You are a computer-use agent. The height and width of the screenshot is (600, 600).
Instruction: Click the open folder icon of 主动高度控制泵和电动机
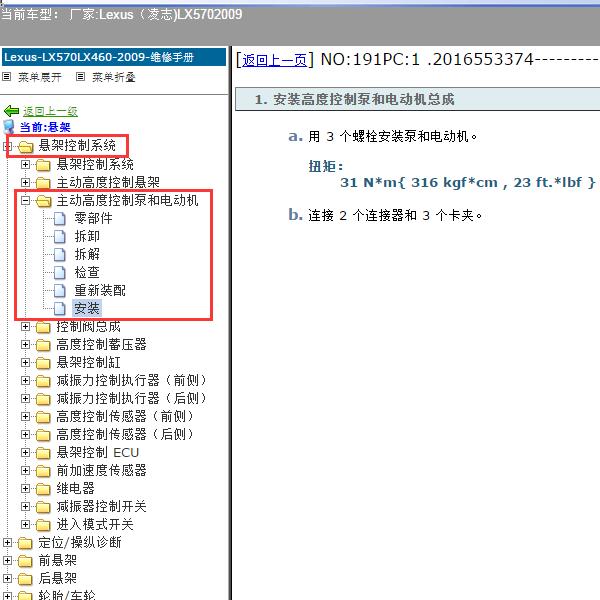[x=44, y=201]
